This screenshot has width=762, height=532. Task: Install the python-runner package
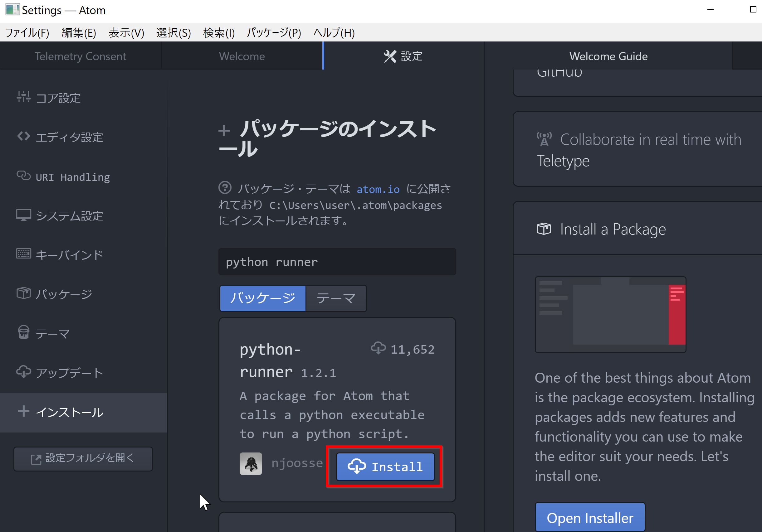pos(385,467)
